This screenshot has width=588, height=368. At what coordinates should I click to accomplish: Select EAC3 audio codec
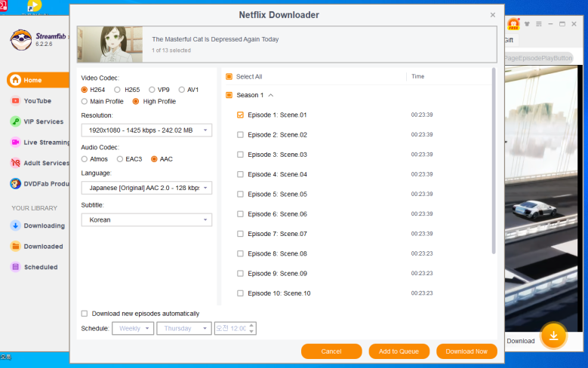click(120, 159)
